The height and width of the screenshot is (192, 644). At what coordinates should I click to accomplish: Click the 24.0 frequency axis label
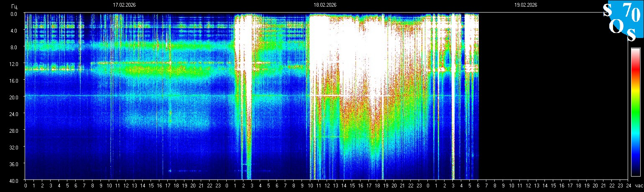tap(13, 114)
